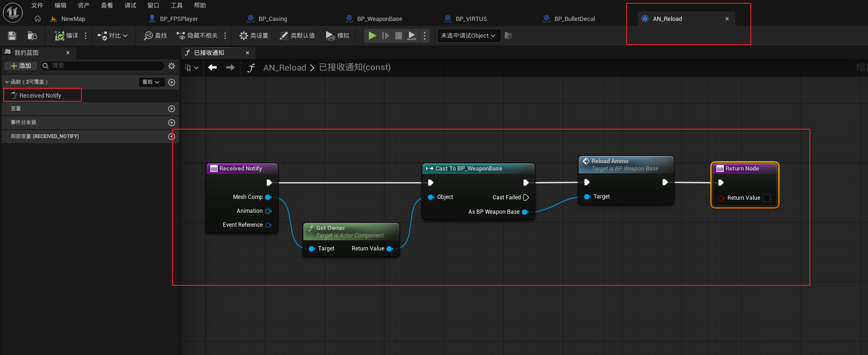The height and width of the screenshot is (355, 868).
Task: Navigate back with the left arrow
Action: pyautogui.click(x=213, y=68)
